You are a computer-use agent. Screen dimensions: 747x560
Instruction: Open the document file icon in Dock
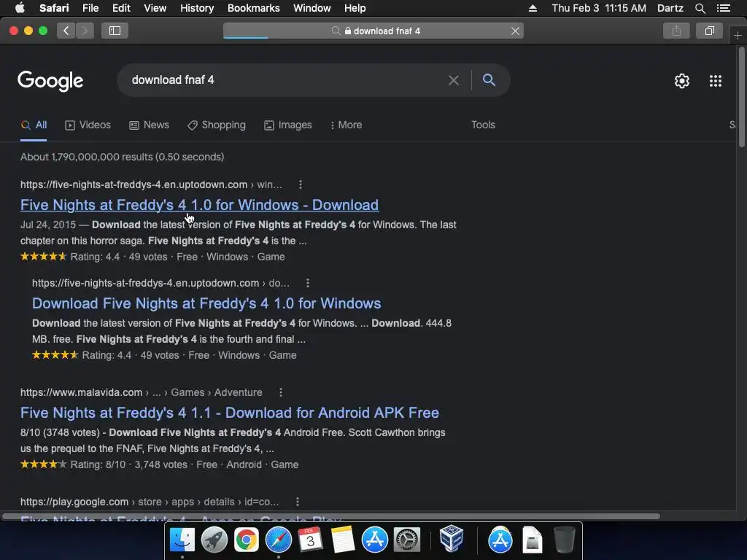tap(532, 540)
